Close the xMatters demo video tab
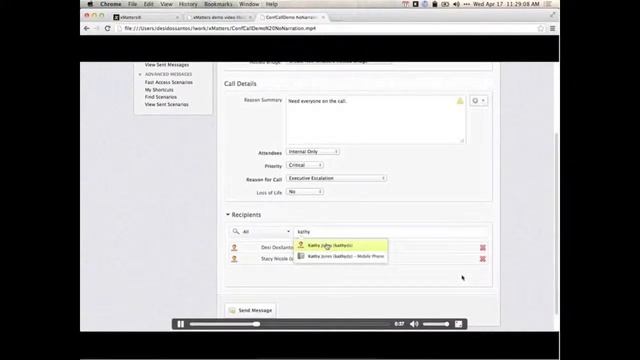The width and height of the screenshot is (640, 360). click(x=250, y=17)
